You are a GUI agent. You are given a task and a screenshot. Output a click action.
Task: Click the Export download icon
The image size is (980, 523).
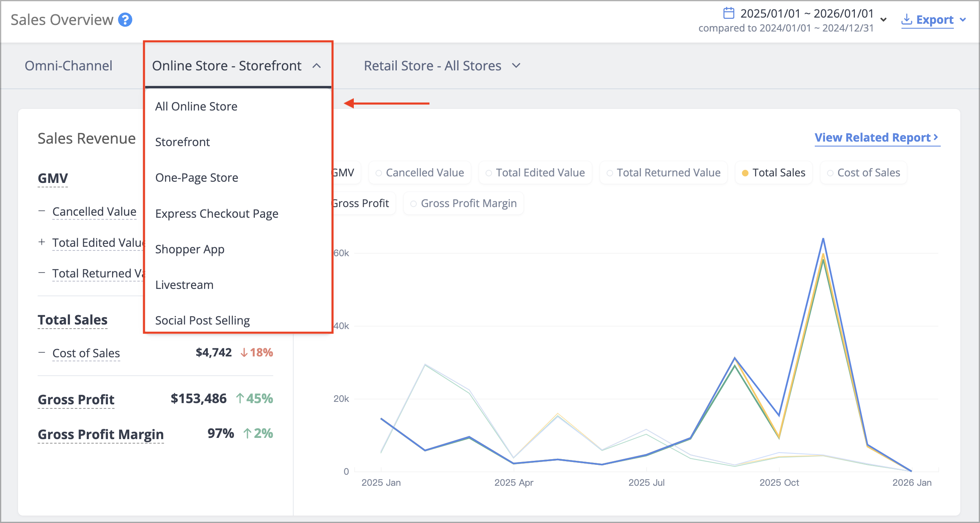tap(907, 19)
